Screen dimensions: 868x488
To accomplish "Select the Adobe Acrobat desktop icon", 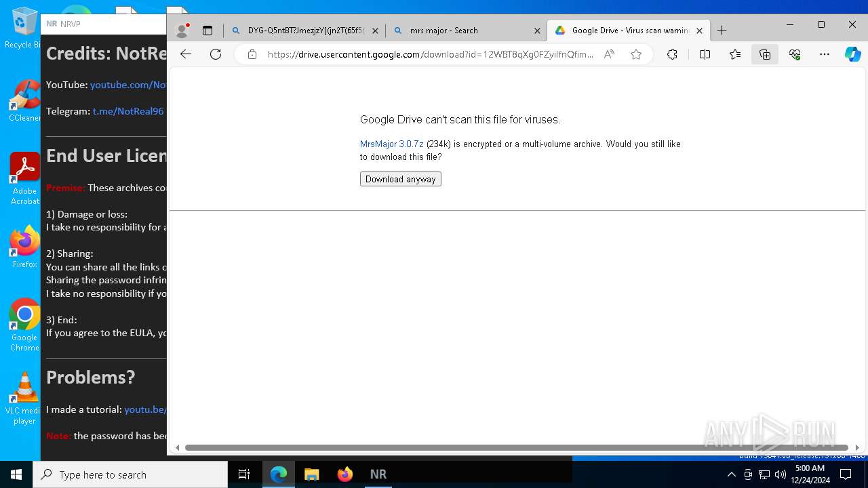I will click(24, 179).
